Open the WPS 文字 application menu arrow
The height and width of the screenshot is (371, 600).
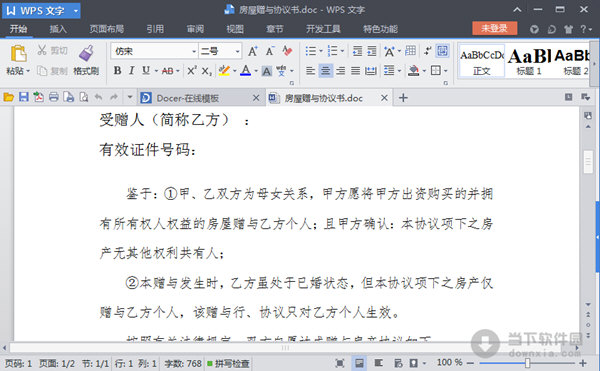point(76,11)
